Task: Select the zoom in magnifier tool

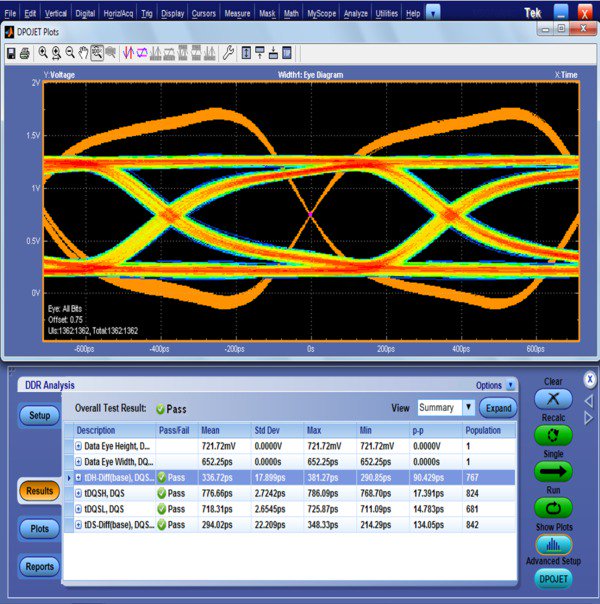Action: click(x=43, y=53)
